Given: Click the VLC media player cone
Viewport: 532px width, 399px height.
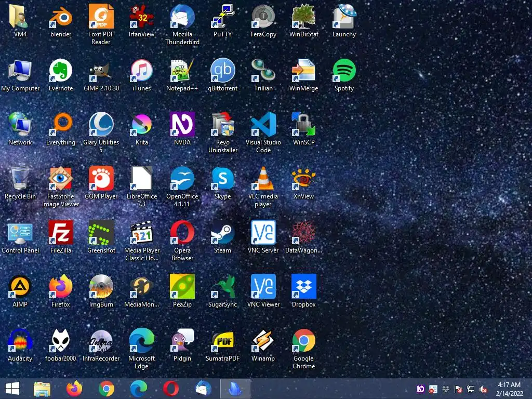Looking at the screenshot, I should tap(263, 178).
